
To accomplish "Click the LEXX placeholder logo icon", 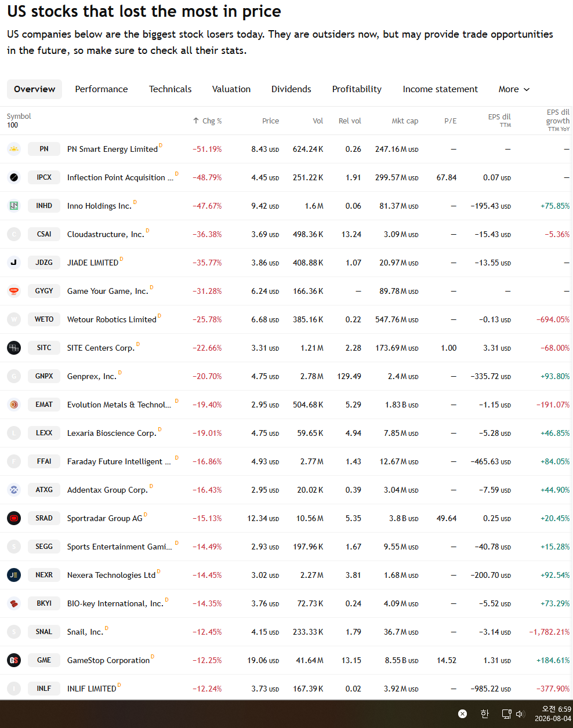I will click(14, 433).
